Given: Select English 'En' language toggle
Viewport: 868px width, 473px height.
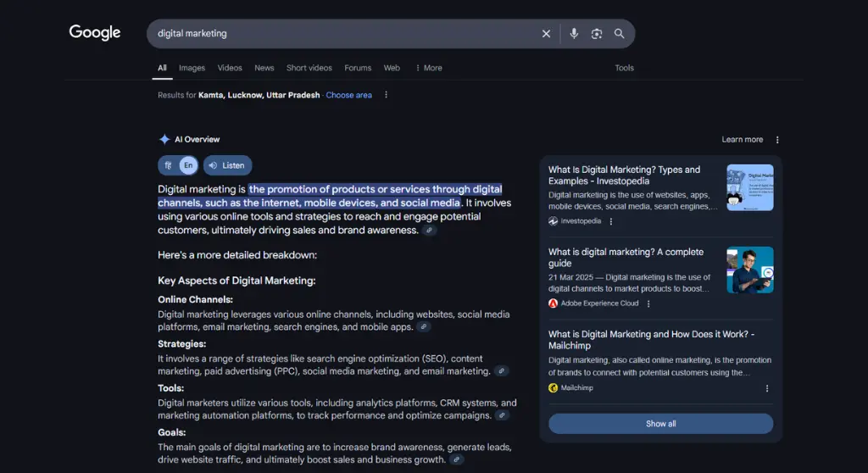Looking at the screenshot, I should coord(188,165).
